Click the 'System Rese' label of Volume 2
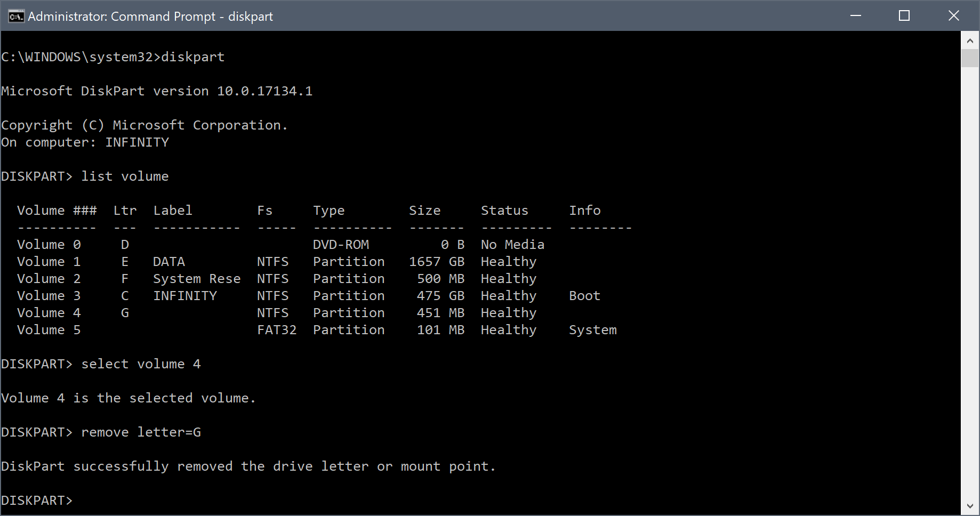 [197, 279]
